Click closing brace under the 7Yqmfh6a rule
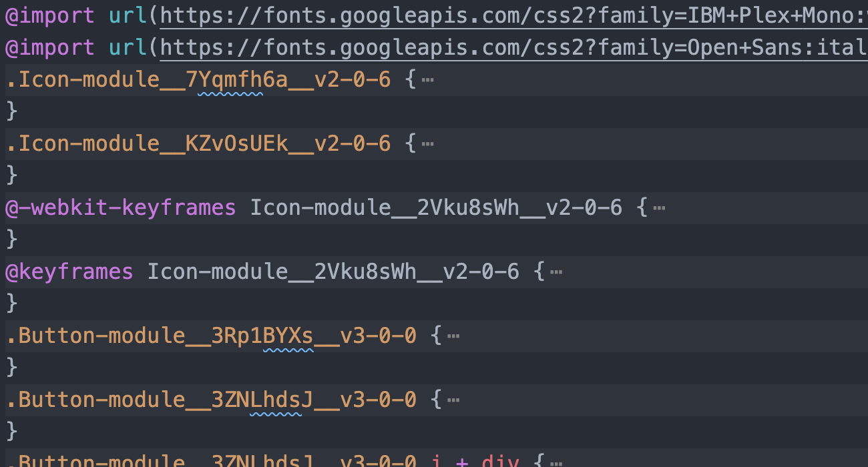868x467 pixels. (x=11, y=111)
